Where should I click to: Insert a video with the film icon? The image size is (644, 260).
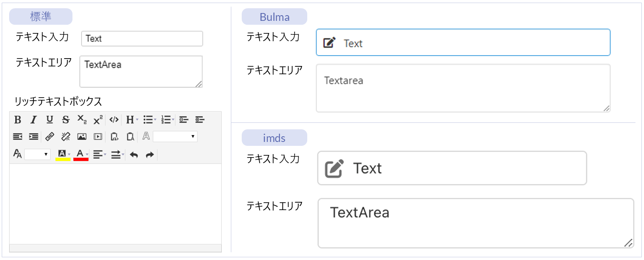point(98,137)
